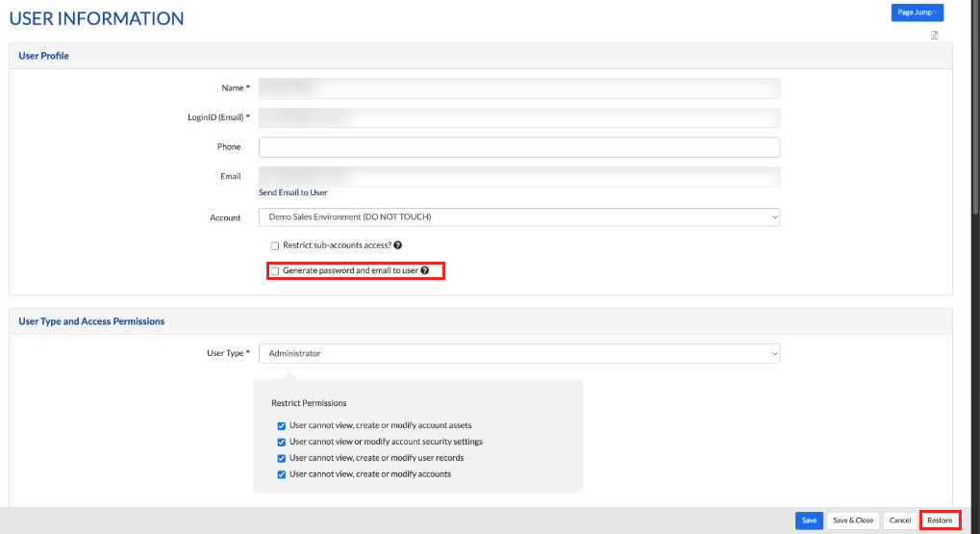Enable Restrict sub-accounts access checkbox
980x534 pixels.
coord(274,245)
